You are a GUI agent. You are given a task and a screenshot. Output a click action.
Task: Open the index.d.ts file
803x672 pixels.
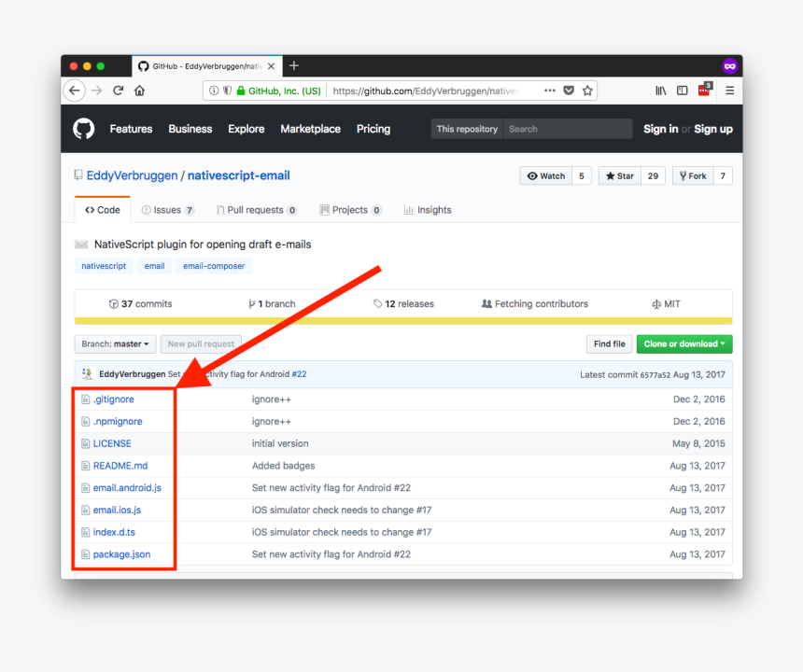[114, 532]
